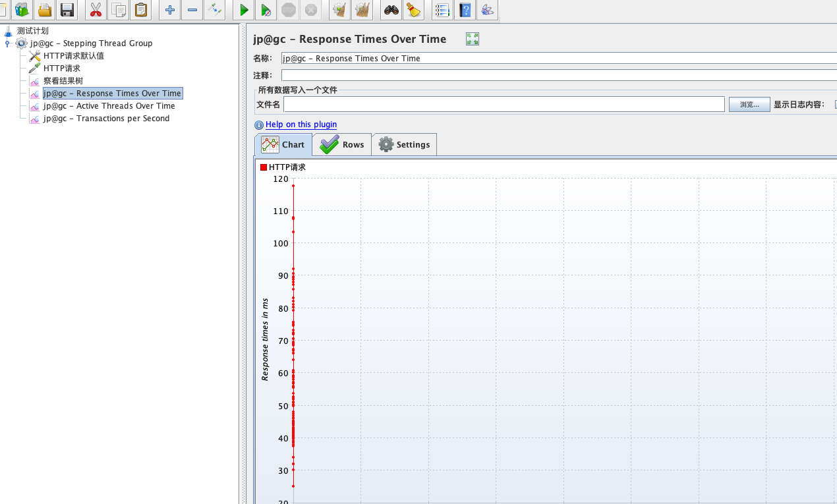Click the Collapse All minus toolbar icon
The image size is (837, 504).
click(x=192, y=10)
